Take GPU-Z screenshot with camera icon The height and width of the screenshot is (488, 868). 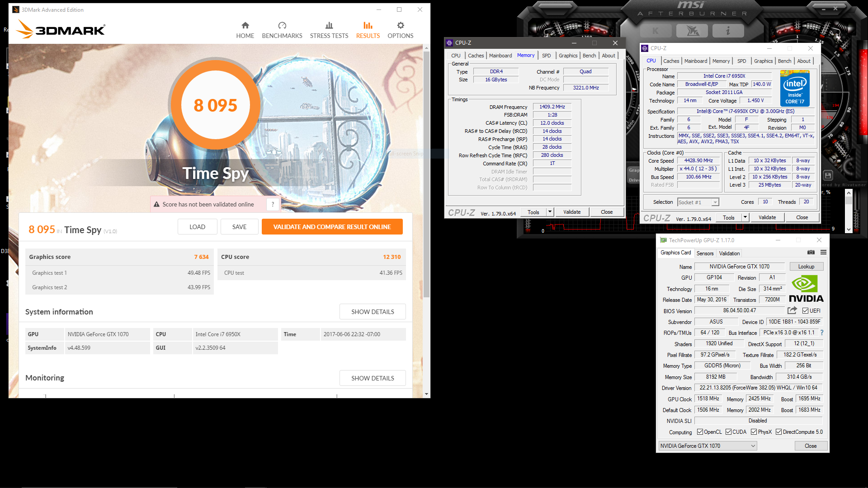pyautogui.click(x=811, y=252)
